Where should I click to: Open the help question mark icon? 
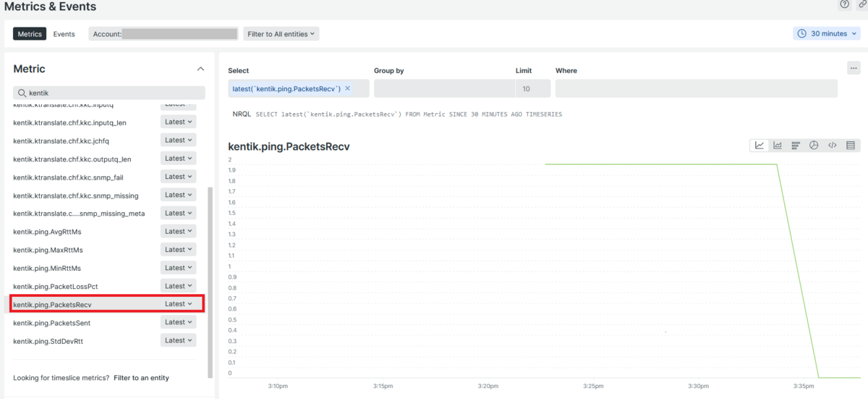pos(844,4)
